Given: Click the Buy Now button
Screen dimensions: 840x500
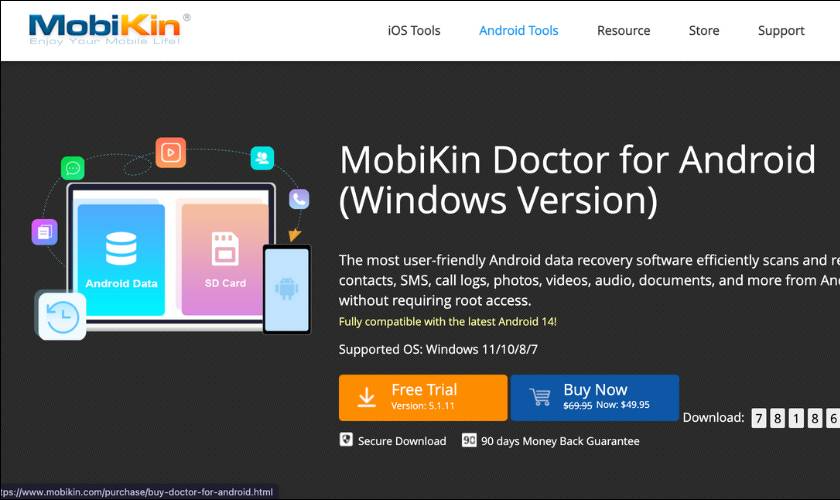Looking at the screenshot, I should tap(595, 398).
